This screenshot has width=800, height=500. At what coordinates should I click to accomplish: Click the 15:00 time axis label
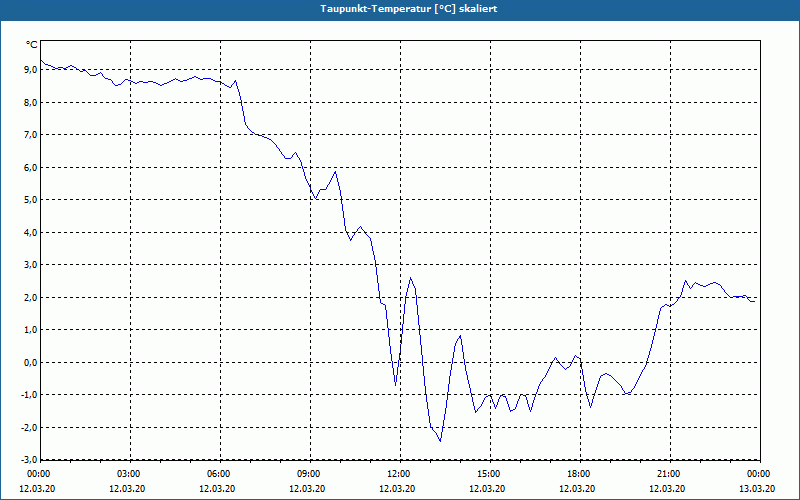pos(490,474)
